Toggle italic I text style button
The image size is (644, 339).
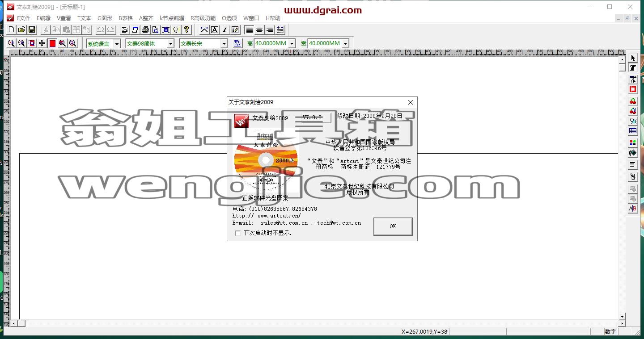click(225, 29)
